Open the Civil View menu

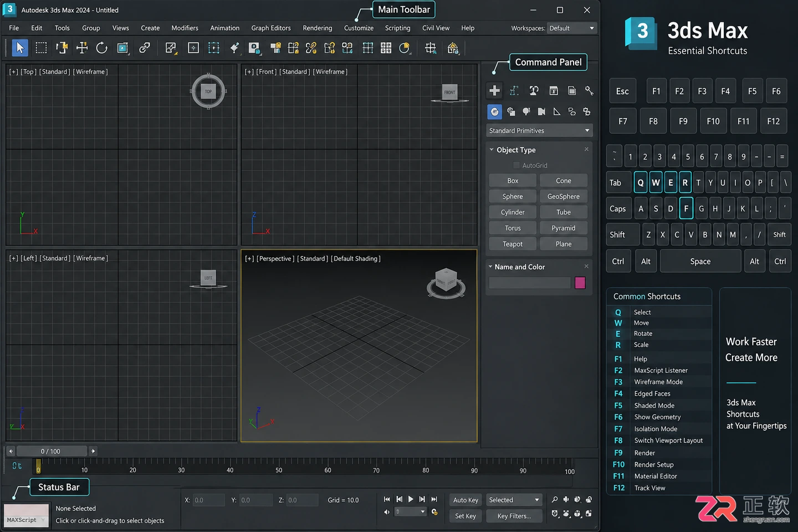click(436, 28)
